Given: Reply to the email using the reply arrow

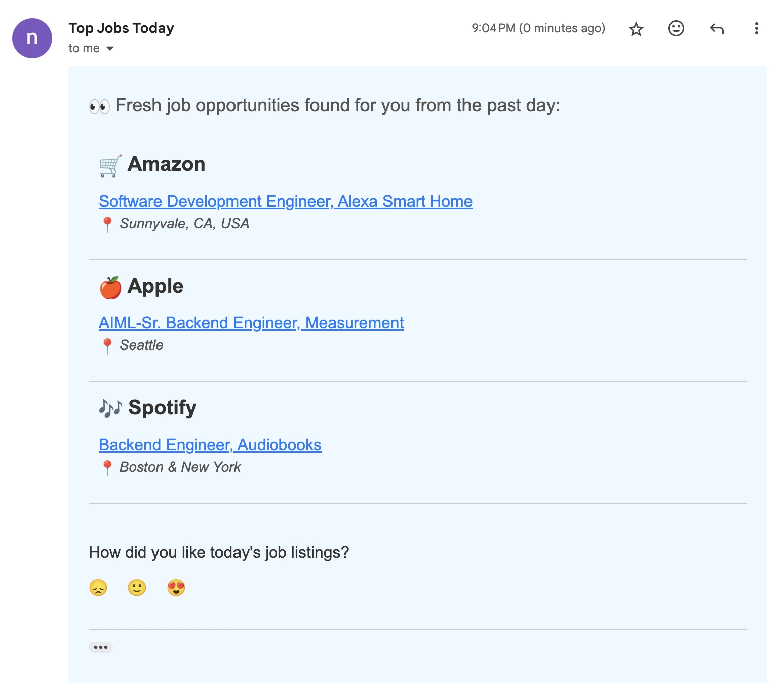Looking at the screenshot, I should click(x=717, y=29).
